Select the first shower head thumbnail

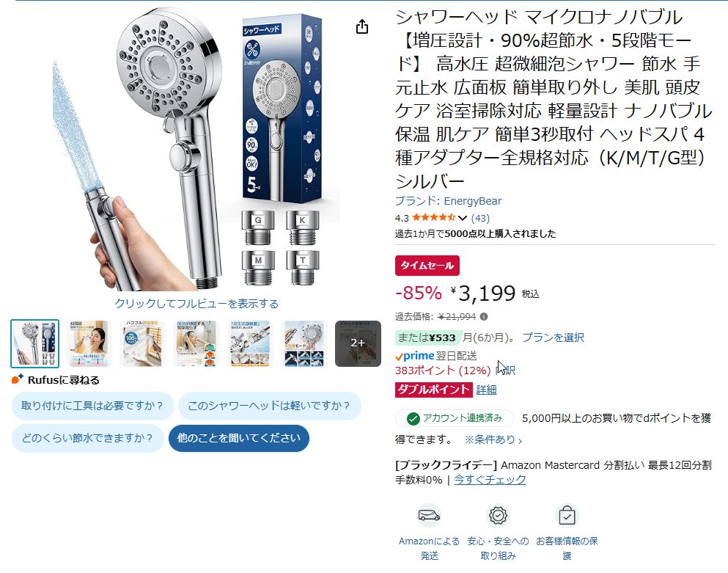[x=34, y=343]
